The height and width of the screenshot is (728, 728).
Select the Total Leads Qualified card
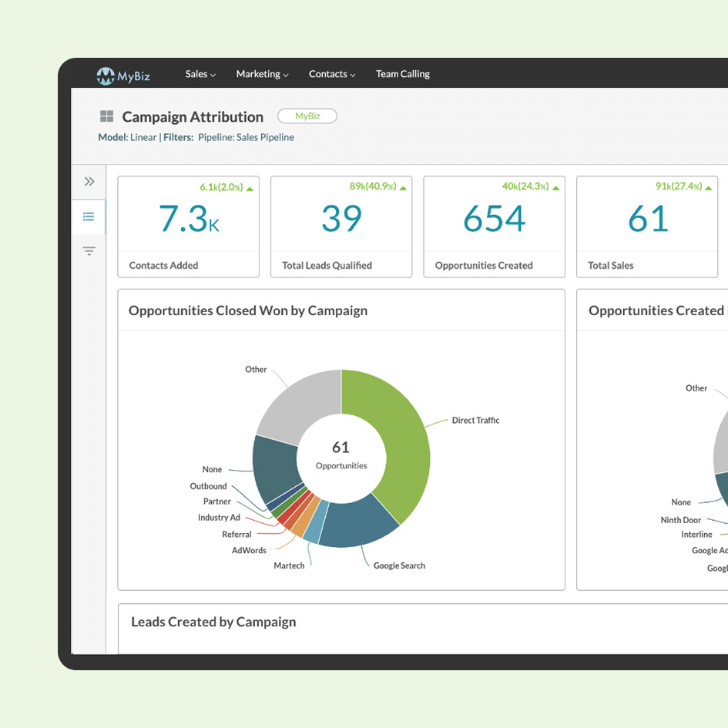coord(341,226)
